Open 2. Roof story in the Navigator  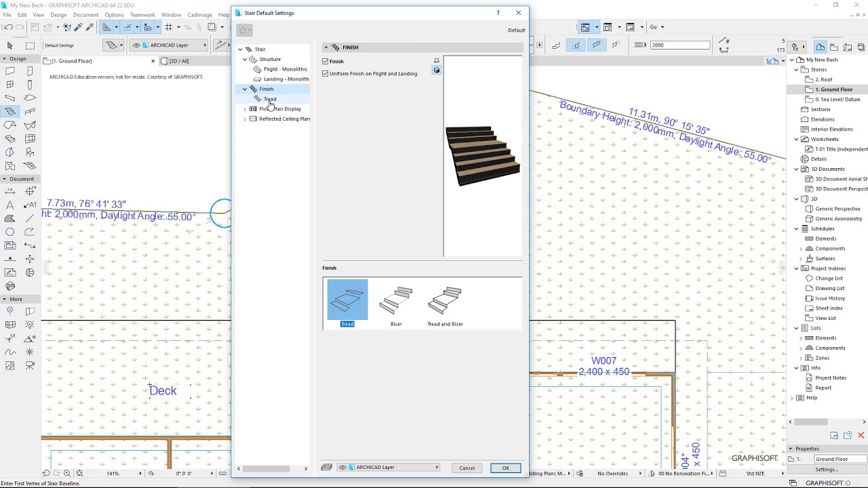tap(823, 79)
